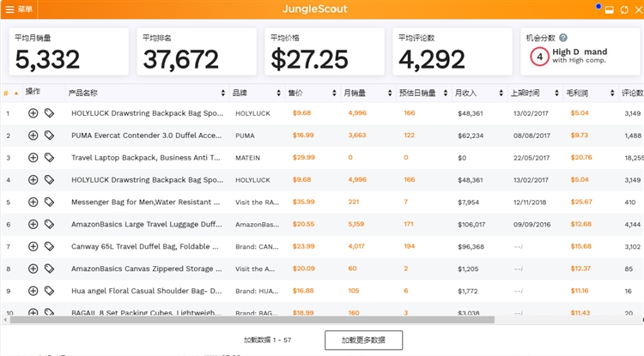
Task: Tag the PUMA Evercat Contender product
Action: 49,136
